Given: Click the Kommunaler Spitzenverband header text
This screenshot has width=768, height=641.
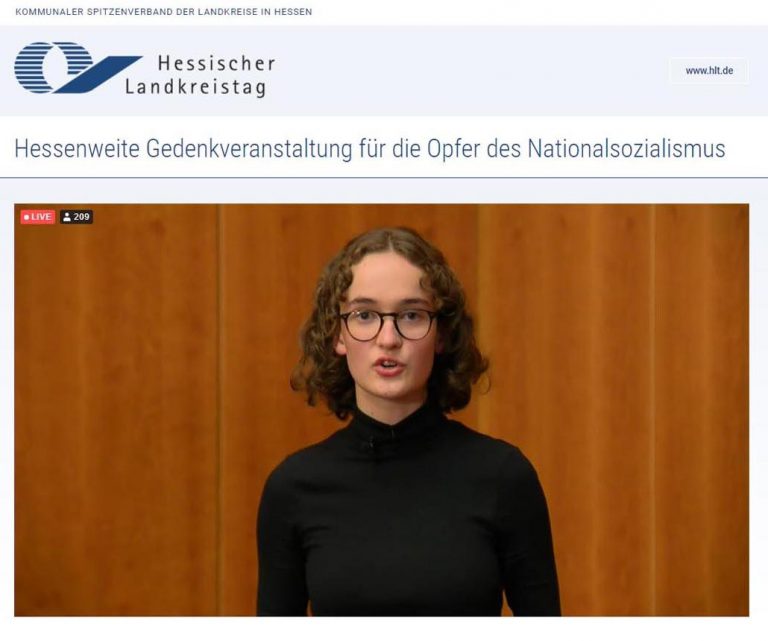Looking at the screenshot, I should (x=164, y=12).
